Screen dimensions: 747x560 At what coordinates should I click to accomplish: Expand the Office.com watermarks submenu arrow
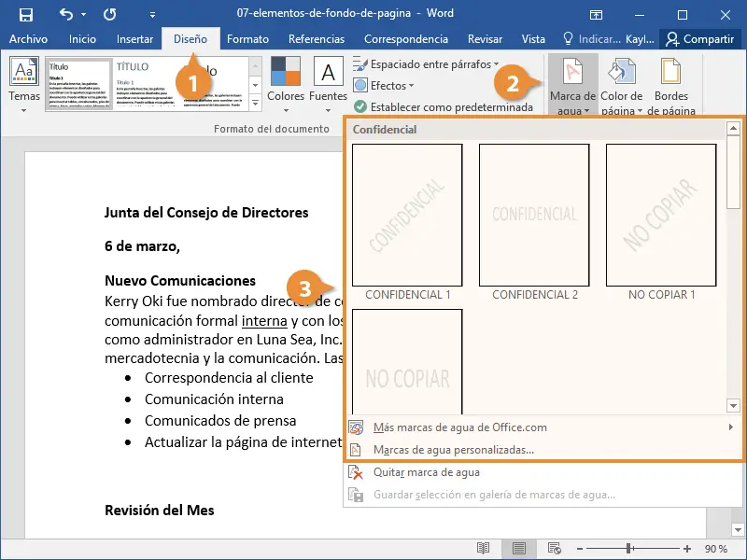(730, 427)
